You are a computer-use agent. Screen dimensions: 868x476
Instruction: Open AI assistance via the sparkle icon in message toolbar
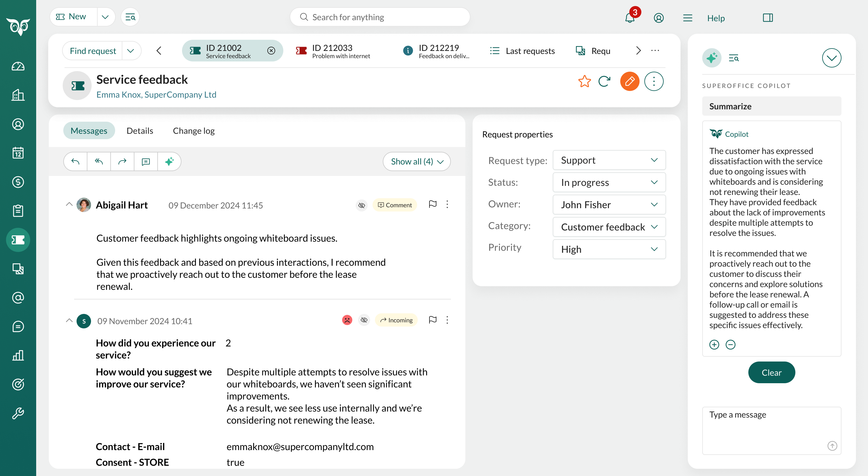pyautogui.click(x=169, y=161)
